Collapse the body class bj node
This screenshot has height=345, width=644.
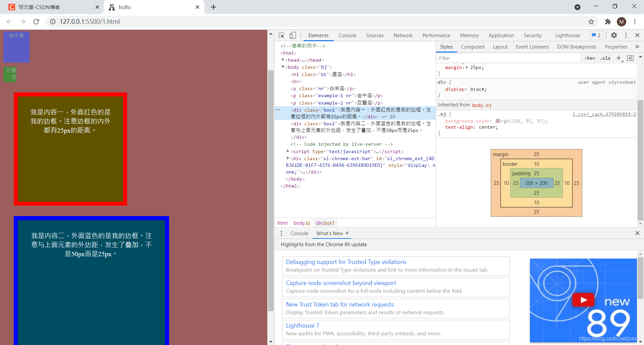point(283,67)
